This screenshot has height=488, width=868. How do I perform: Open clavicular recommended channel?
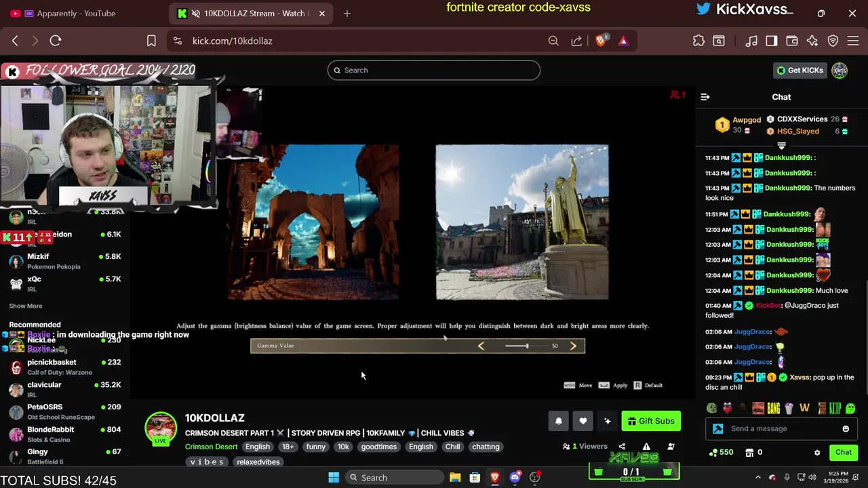pyautogui.click(x=64, y=389)
